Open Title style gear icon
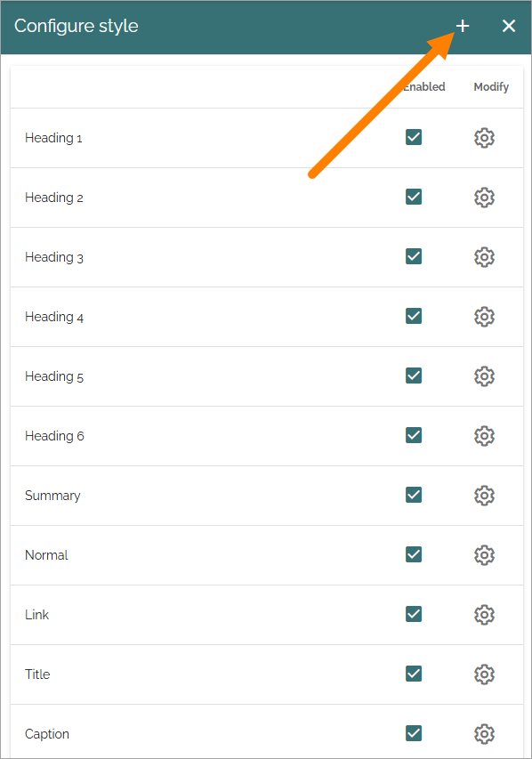Image resolution: width=532 pixels, height=759 pixels. click(x=484, y=674)
